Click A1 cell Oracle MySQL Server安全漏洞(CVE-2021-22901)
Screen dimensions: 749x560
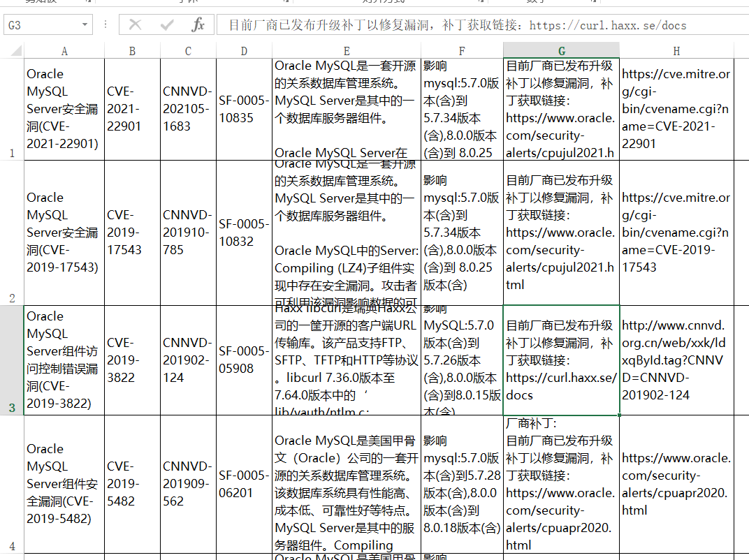click(x=64, y=110)
